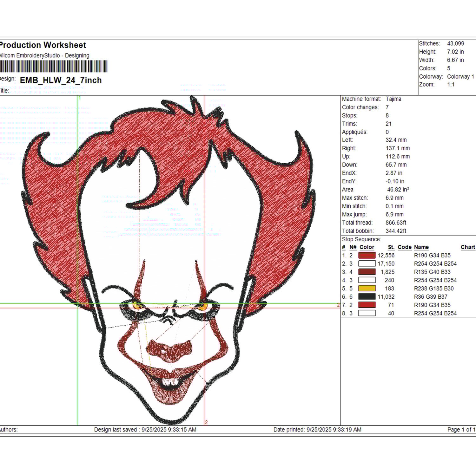476x474 pixels.
Task: Select the total bobbin value "344.42ft"
Action: (x=396, y=231)
